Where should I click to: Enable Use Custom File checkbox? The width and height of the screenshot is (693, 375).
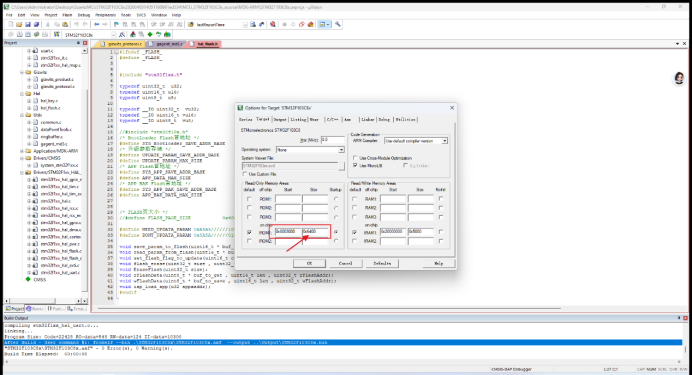tap(245, 174)
